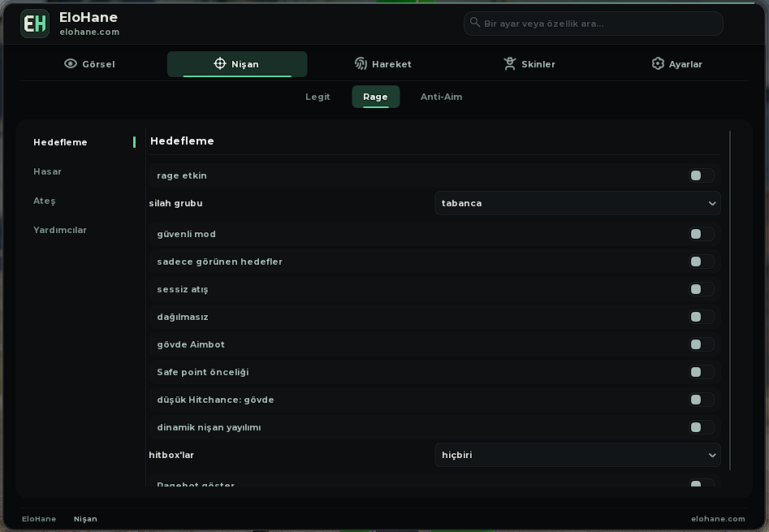Click the silah grubu label
769x532 pixels.
tap(175, 203)
